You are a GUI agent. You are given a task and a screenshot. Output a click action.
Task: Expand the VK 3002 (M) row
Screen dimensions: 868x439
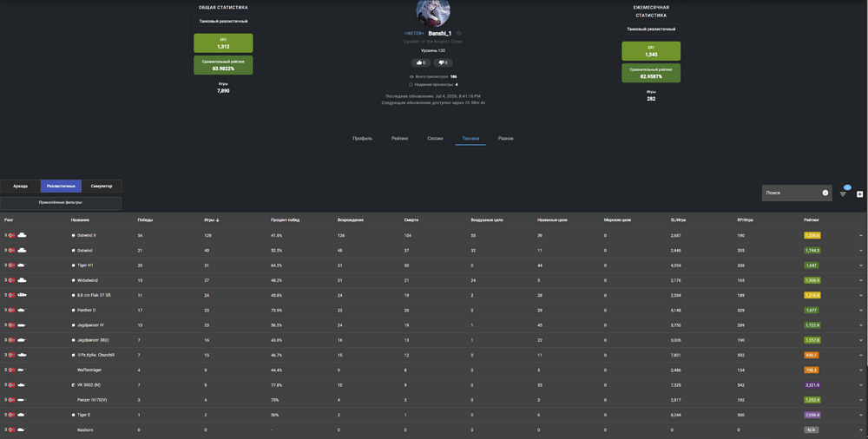pos(861,384)
